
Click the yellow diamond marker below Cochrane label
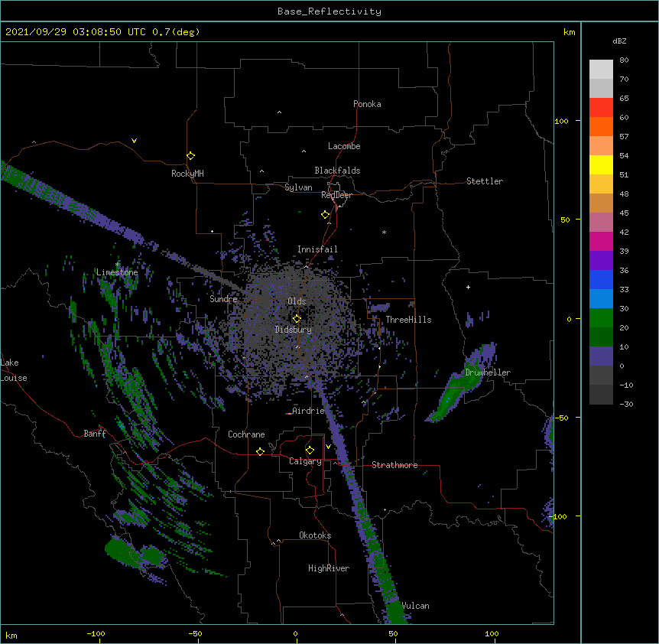click(x=260, y=451)
